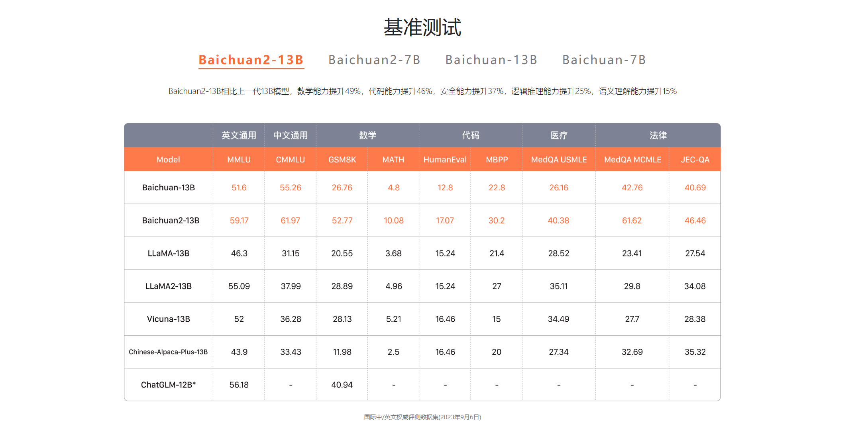Click the MBPP column header
The width and height of the screenshot is (868, 430).
click(497, 160)
